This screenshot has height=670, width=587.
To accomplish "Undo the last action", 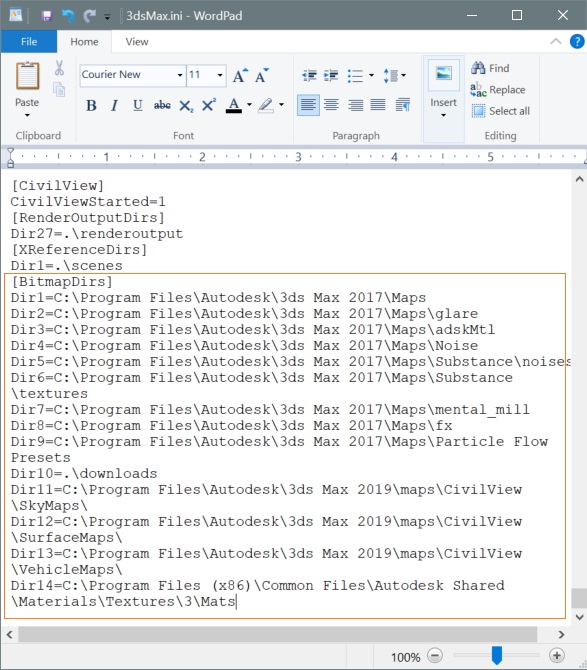I will click(x=68, y=16).
